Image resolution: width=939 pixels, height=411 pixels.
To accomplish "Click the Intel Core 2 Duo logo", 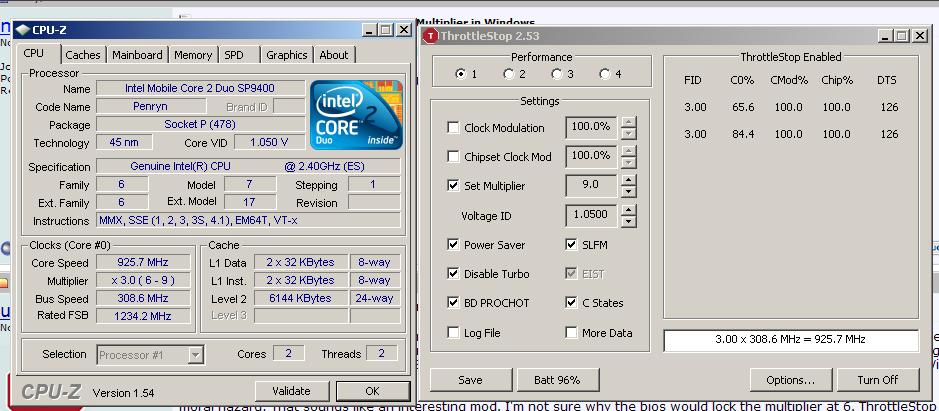I will (356, 115).
